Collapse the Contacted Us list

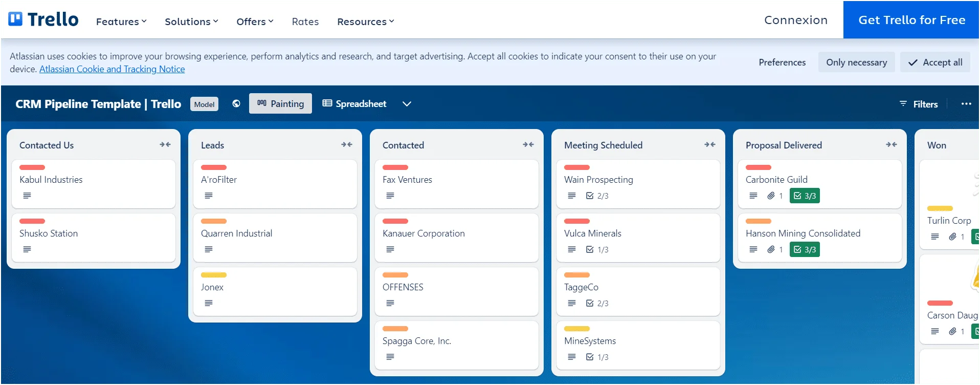(165, 145)
